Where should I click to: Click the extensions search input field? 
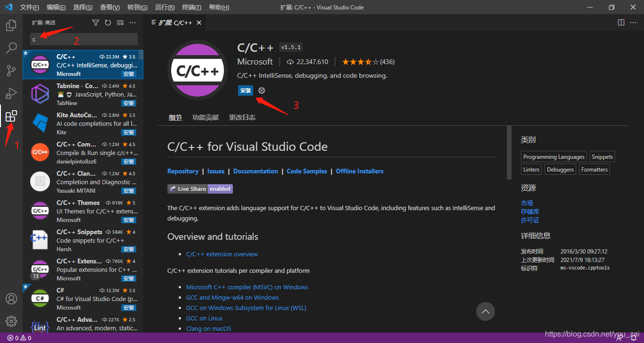click(83, 39)
